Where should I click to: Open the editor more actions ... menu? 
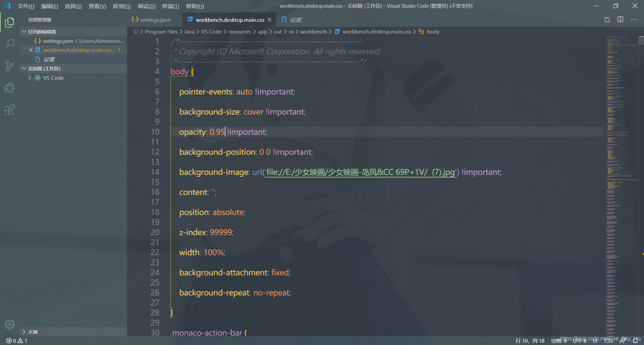pos(634,19)
